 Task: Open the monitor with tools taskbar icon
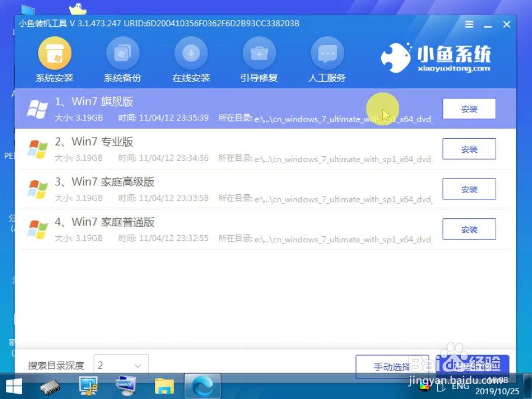[88, 386]
